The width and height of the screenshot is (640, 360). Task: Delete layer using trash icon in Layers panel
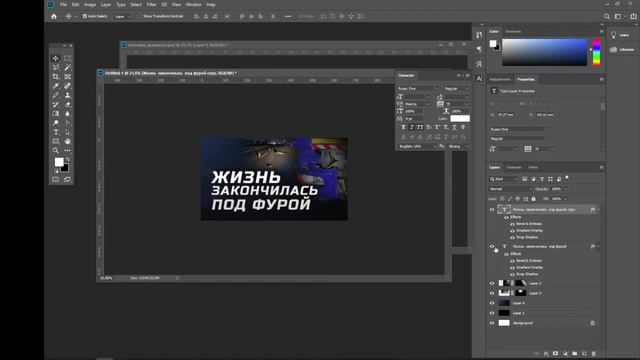593,353
